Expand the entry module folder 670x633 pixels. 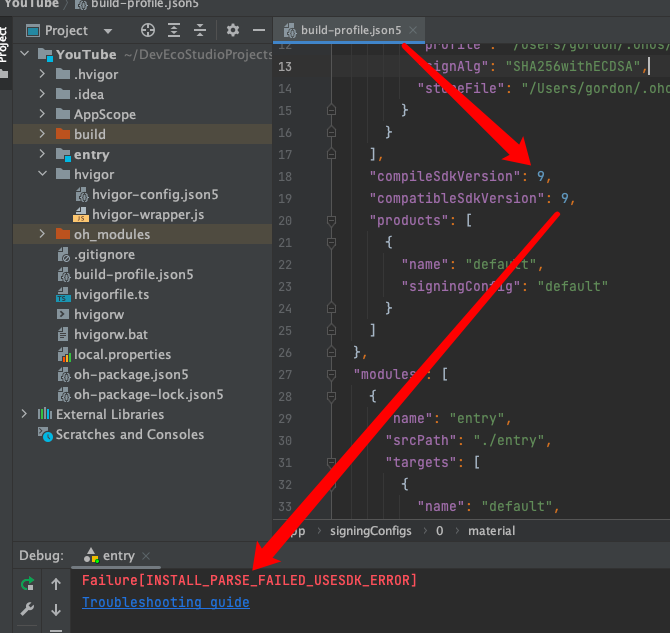point(42,154)
